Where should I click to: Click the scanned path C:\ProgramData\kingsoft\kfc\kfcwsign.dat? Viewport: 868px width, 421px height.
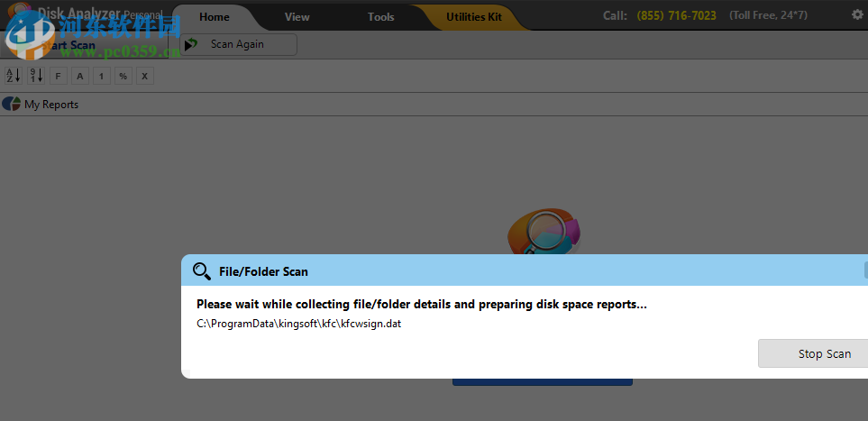(x=299, y=324)
